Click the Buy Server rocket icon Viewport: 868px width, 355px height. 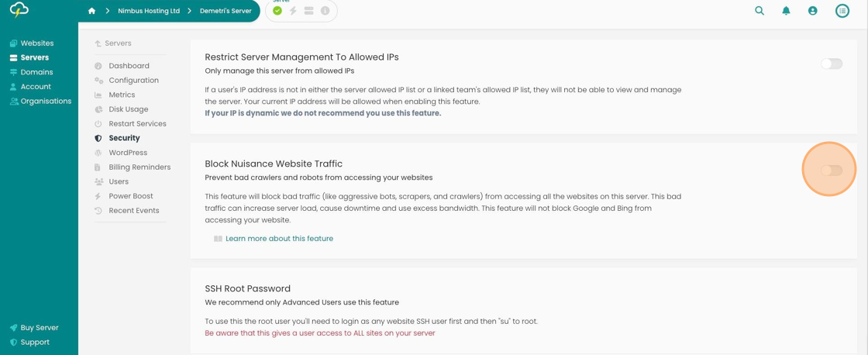[14, 327]
